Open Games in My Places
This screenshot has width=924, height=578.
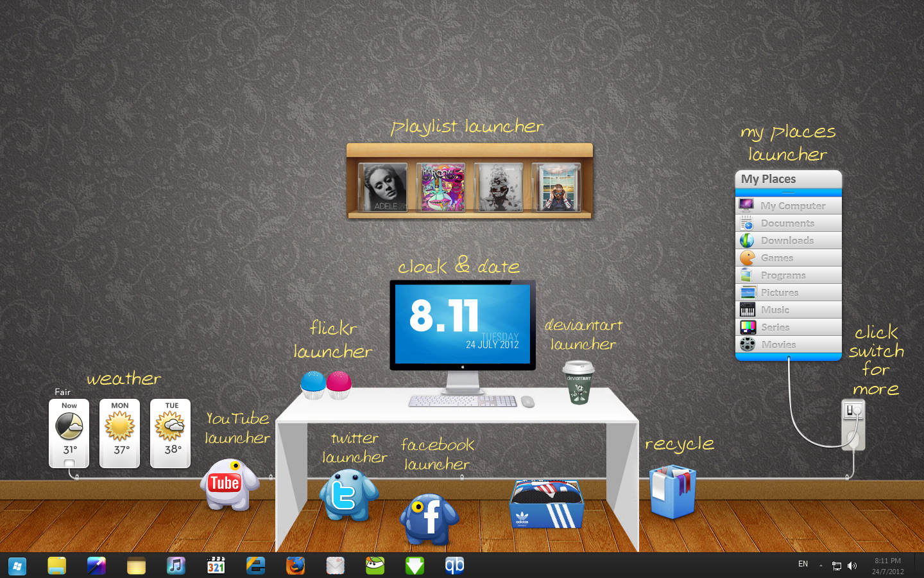[x=788, y=258]
